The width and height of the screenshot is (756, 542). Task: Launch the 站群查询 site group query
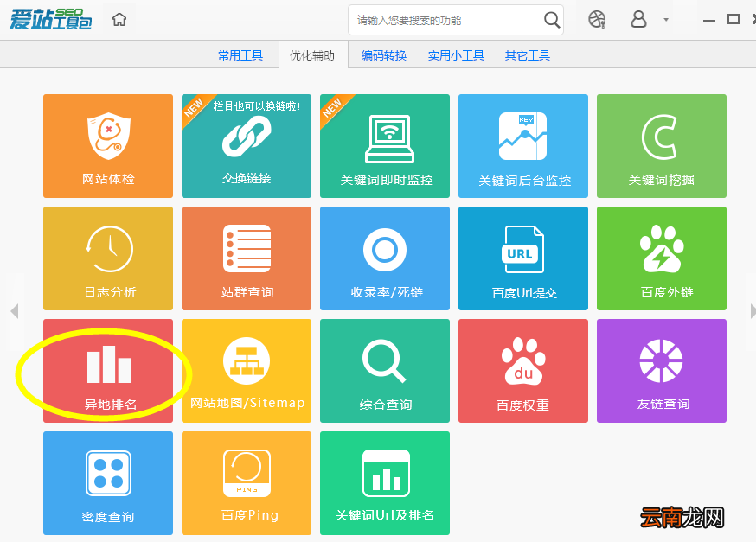pyautogui.click(x=247, y=258)
